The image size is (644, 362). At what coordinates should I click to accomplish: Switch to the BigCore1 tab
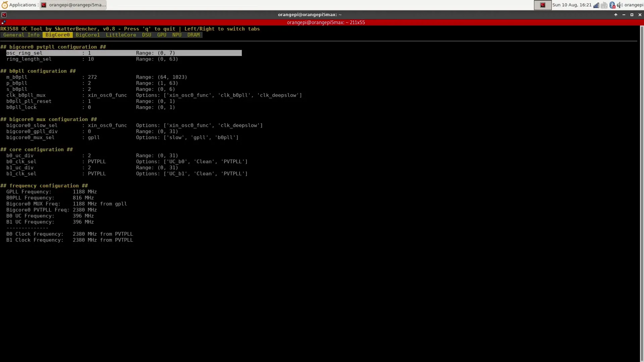click(88, 35)
